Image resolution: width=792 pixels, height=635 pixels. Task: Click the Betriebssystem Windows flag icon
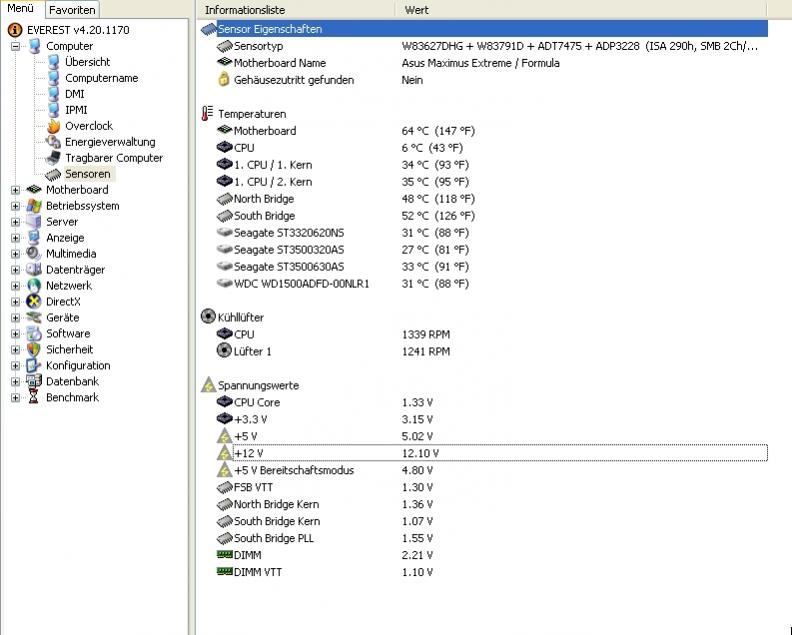[x=34, y=206]
